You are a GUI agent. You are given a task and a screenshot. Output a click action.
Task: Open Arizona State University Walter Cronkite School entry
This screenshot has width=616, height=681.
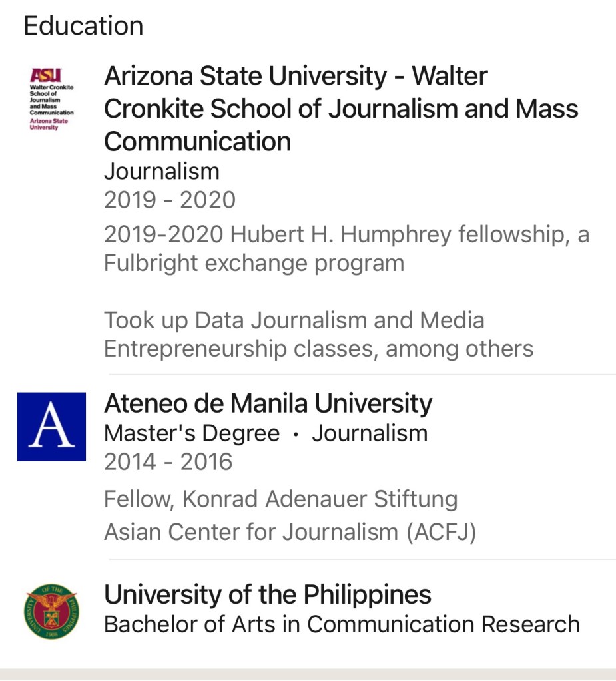coord(341,109)
